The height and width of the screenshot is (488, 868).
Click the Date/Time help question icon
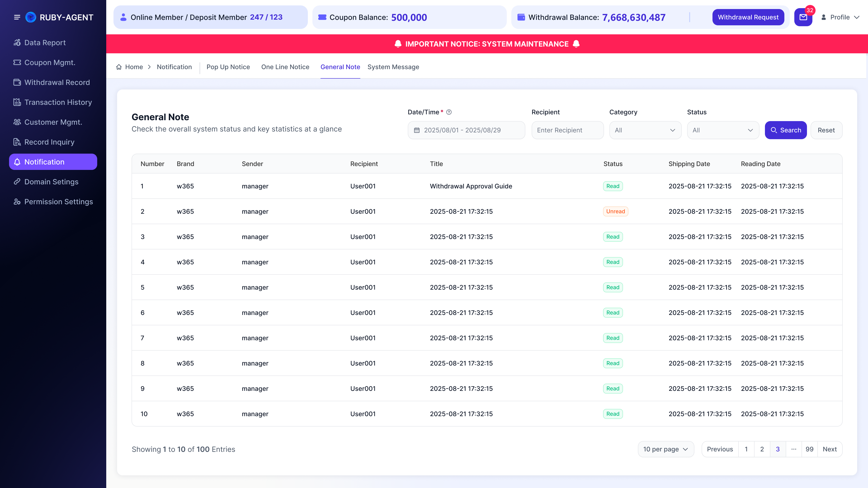[449, 112]
